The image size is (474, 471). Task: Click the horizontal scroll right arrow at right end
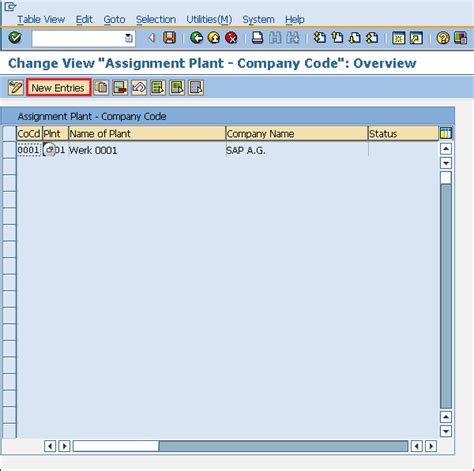click(431, 446)
